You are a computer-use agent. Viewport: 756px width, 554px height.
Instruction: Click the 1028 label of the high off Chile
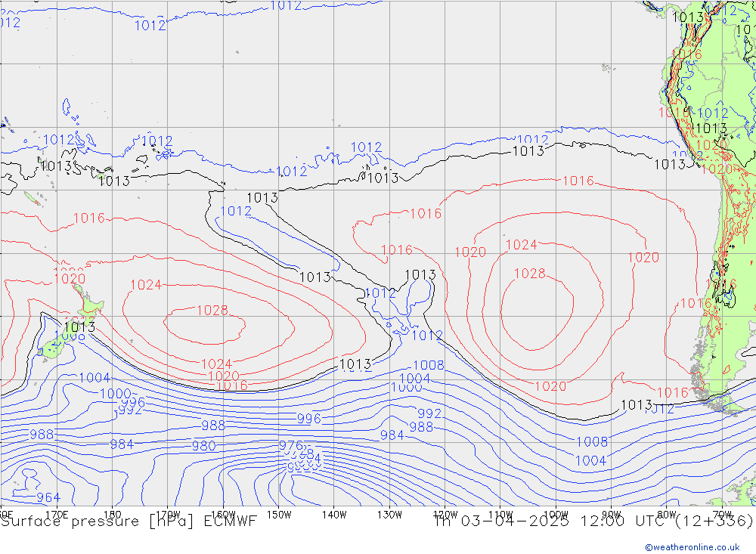tap(530, 274)
